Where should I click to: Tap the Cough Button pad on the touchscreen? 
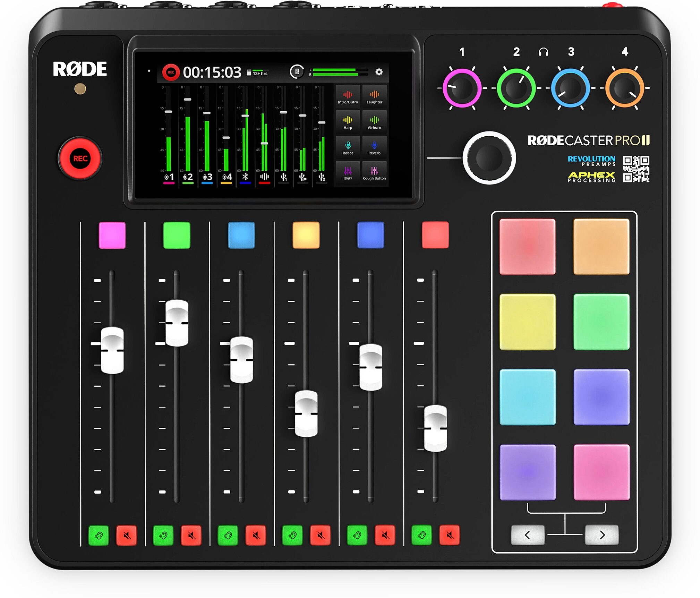[374, 173]
